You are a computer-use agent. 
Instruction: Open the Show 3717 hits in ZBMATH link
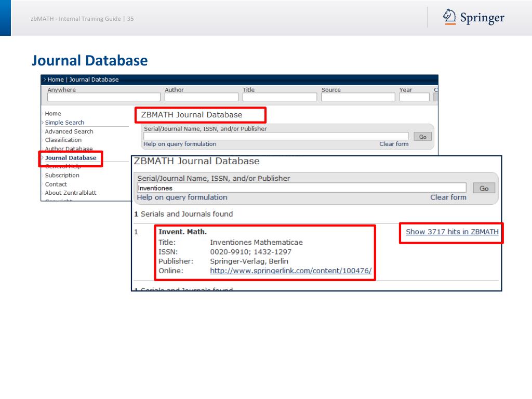[452, 232]
